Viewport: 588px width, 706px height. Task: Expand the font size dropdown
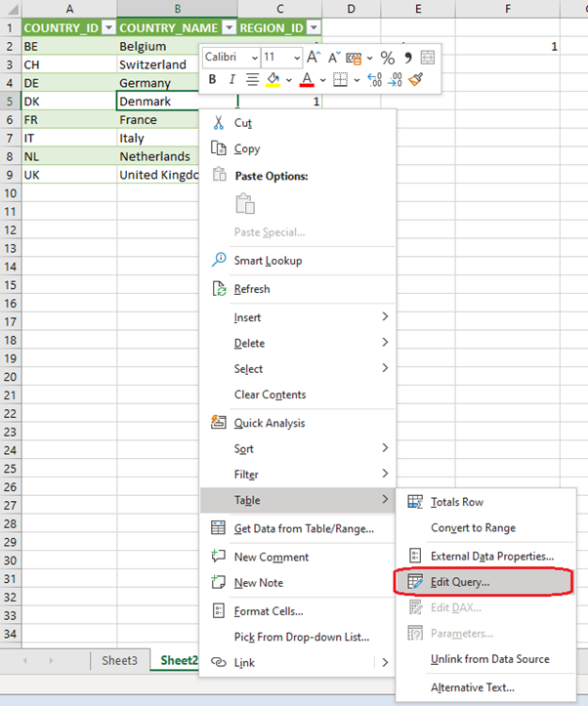click(x=296, y=58)
